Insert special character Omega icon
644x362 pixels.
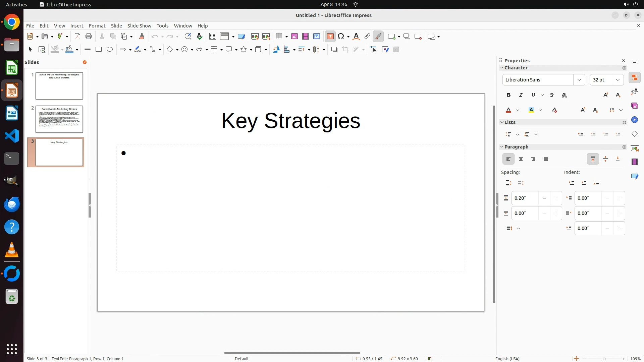341,37
